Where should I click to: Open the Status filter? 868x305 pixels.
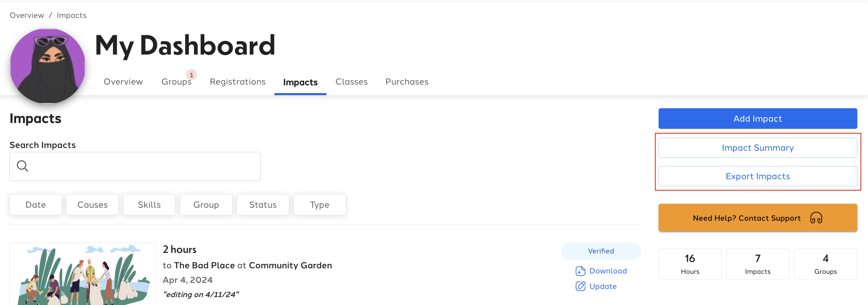(x=263, y=205)
